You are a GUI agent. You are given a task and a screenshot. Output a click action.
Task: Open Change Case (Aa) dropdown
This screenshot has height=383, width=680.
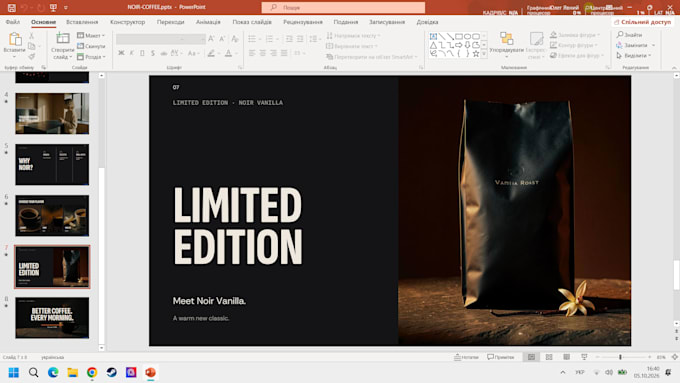(193, 53)
